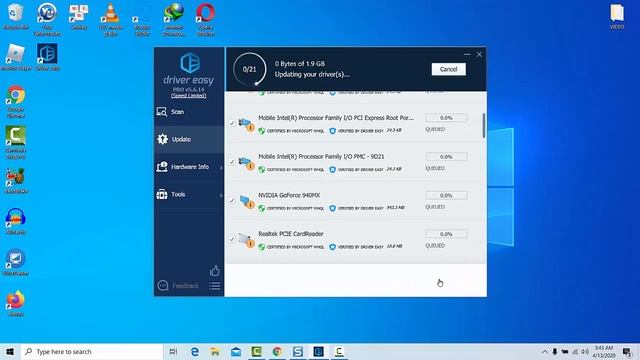Expand the Hardware Info submenu arrow
The height and width of the screenshot is (360, 640).
(x=221, y=167)
